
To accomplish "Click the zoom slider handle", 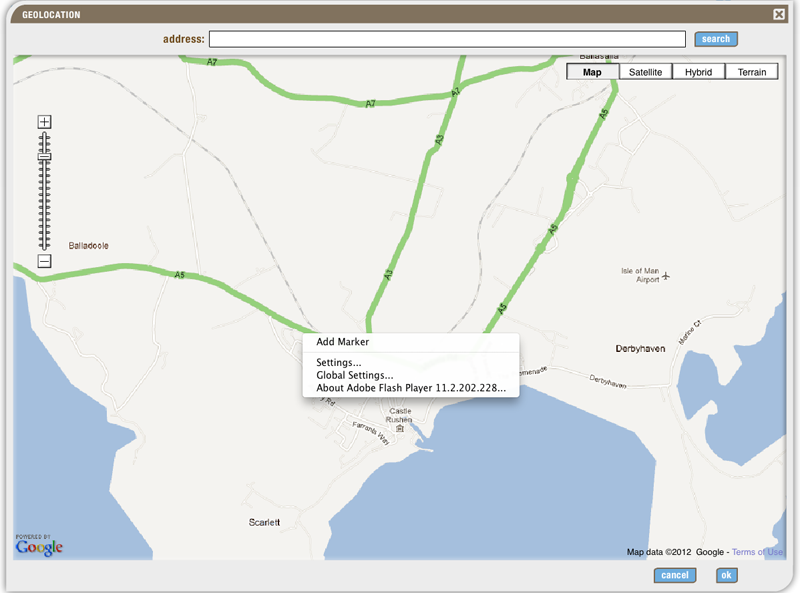I will [x=44, y=157].
